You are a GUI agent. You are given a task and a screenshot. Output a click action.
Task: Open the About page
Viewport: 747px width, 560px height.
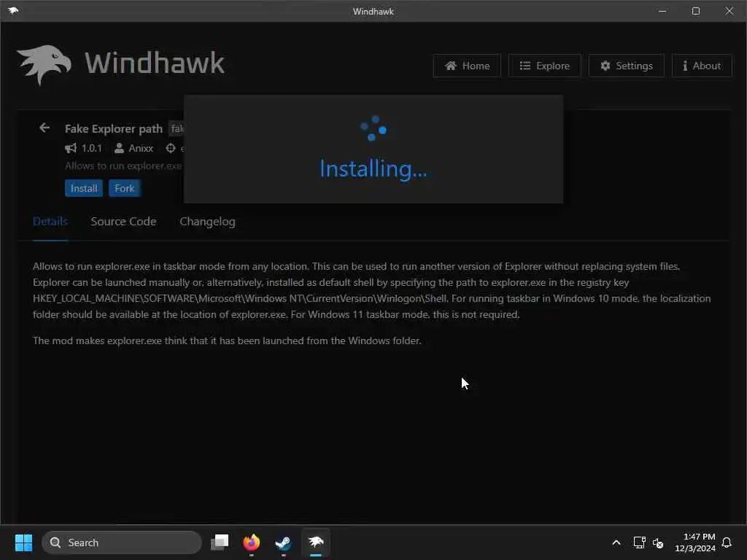702,66
